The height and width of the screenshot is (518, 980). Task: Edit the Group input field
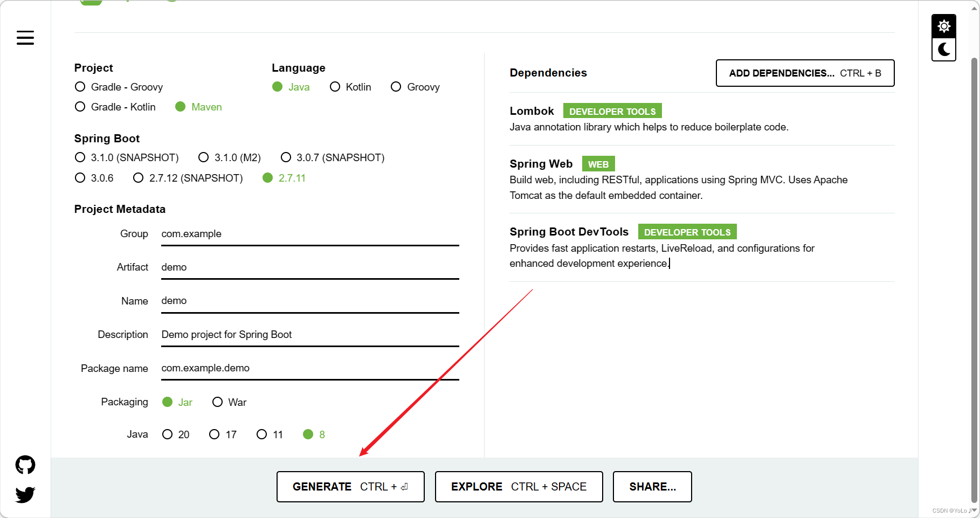[310, 234]
